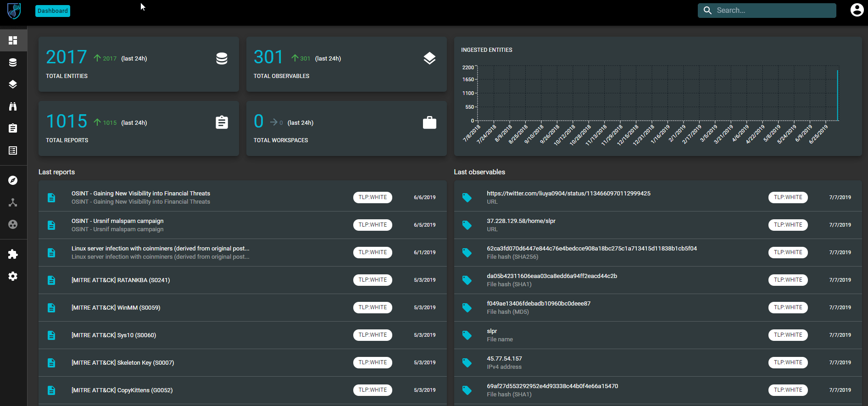Open the clipboard reports icon in sidebar

point(13,128)
